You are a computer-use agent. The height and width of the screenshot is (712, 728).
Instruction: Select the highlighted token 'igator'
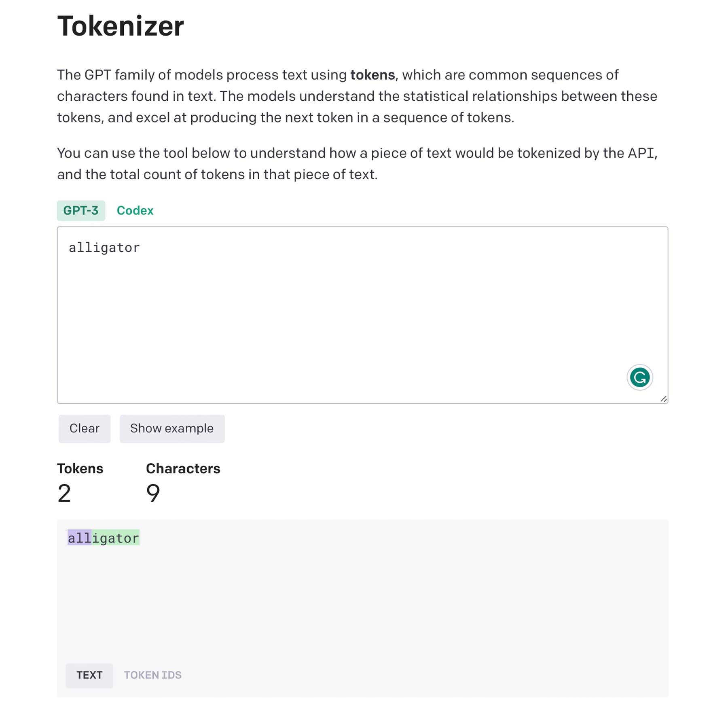pos(116,538)
